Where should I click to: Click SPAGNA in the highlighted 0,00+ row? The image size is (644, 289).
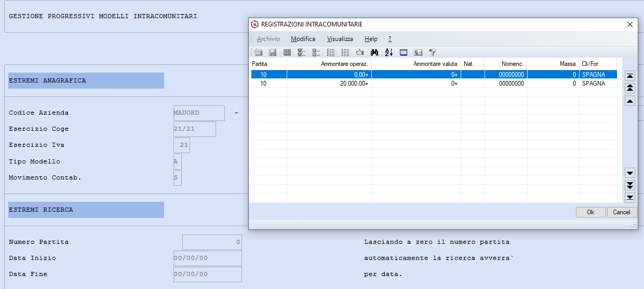point(594,75)
